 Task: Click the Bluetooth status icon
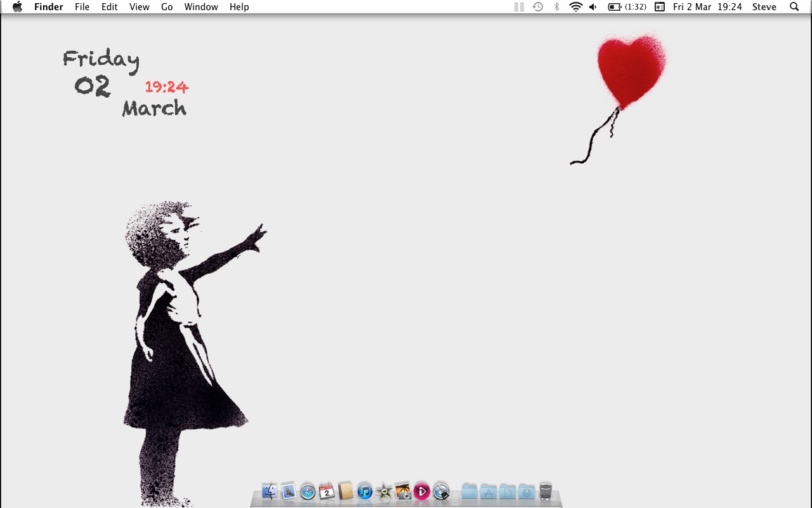557,7
